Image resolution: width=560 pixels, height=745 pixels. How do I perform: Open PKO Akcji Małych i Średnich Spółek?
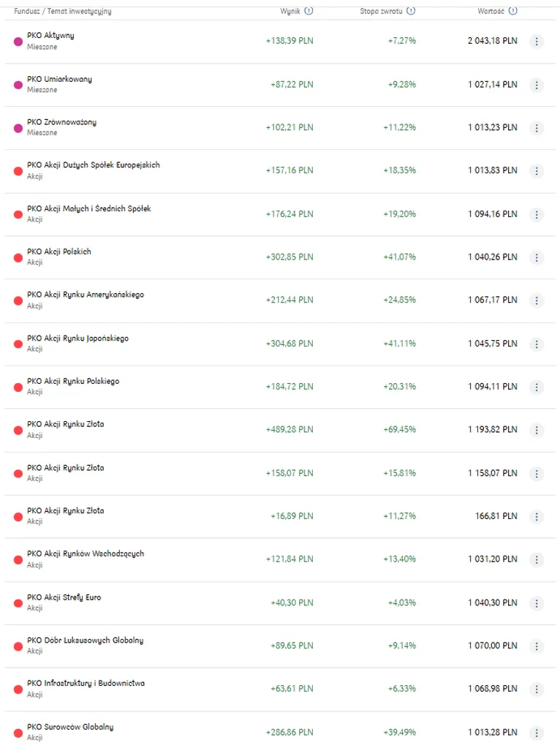click(x=88, y=208)
